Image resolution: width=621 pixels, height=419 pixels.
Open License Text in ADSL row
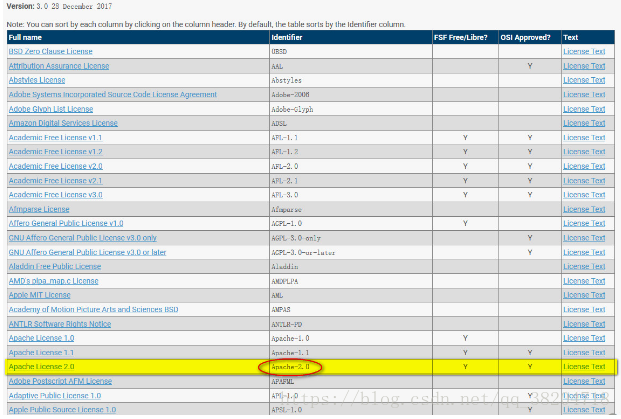[x=584, y=124]
